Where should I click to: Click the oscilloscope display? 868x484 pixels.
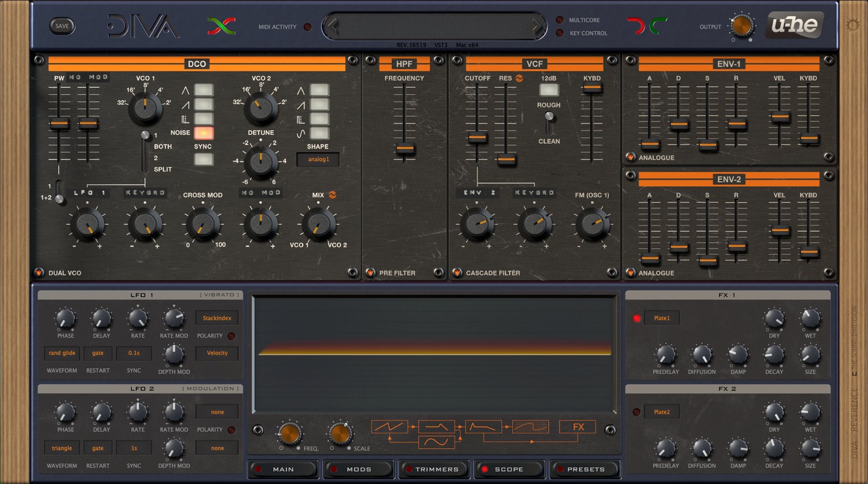tap(435, 354)
